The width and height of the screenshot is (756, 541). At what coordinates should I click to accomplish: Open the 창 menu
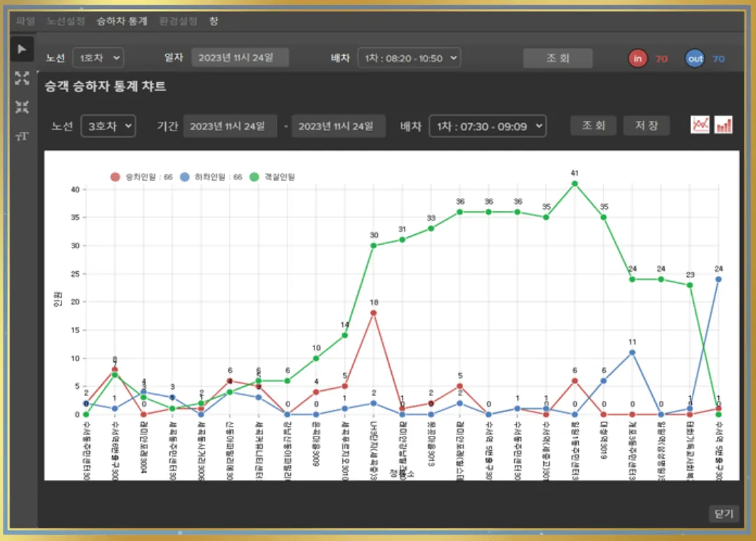click(x=213, y=21)
